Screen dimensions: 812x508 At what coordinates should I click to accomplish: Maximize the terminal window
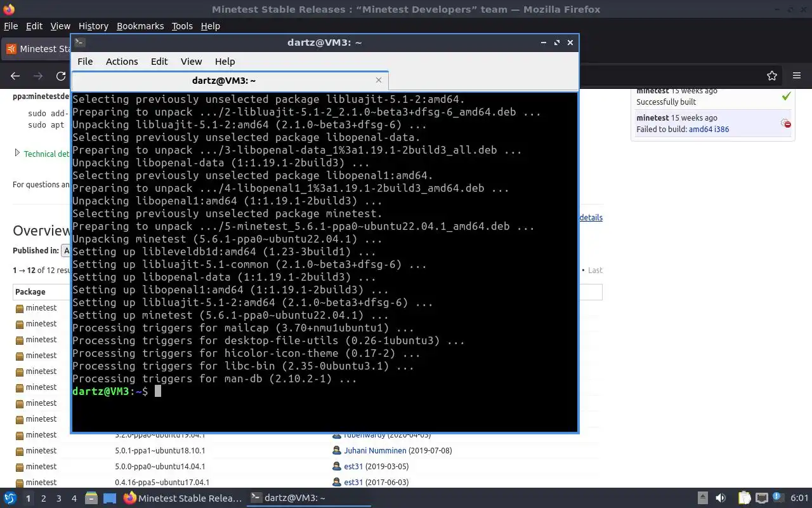(557, 43)
